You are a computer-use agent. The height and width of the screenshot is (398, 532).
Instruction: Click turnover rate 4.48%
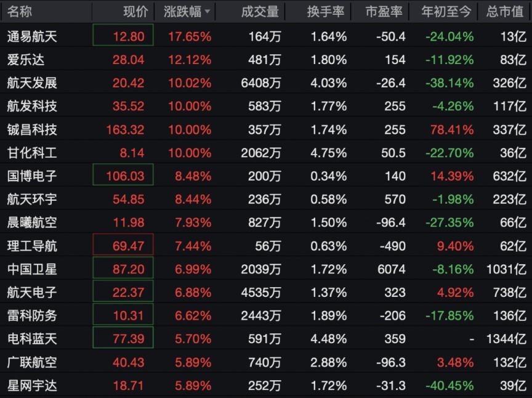coord(329,339)
